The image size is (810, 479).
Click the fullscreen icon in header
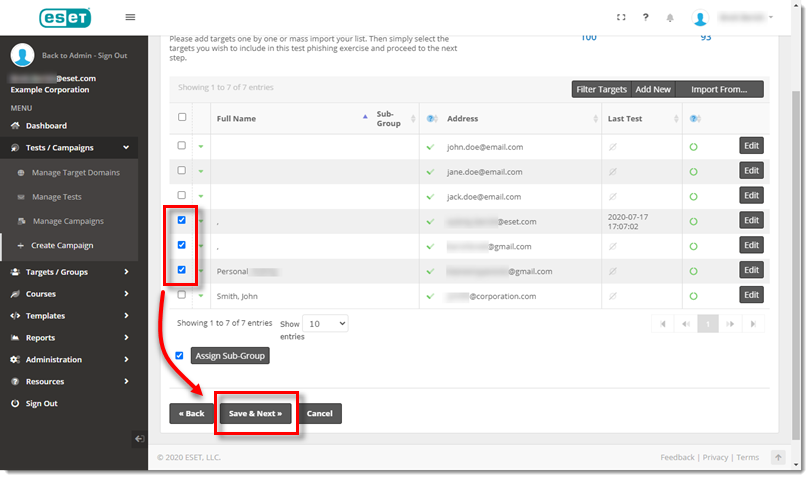(621, 17)
